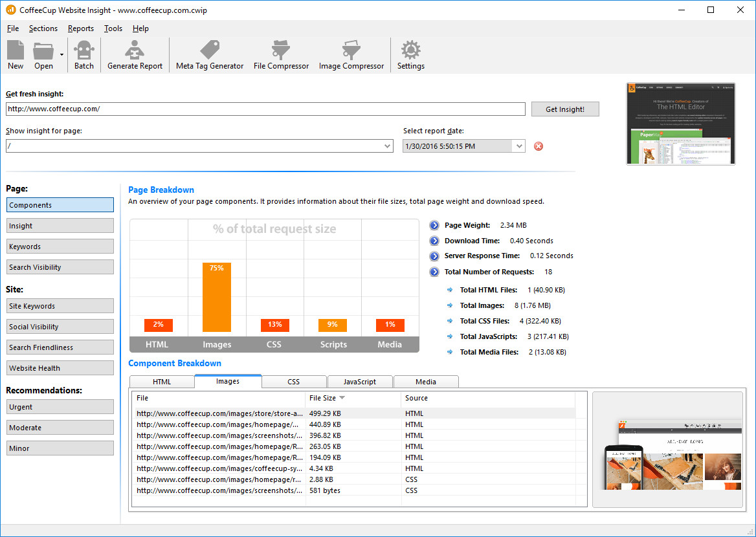
Task: Select the Components page section
Action: [60, 205]
